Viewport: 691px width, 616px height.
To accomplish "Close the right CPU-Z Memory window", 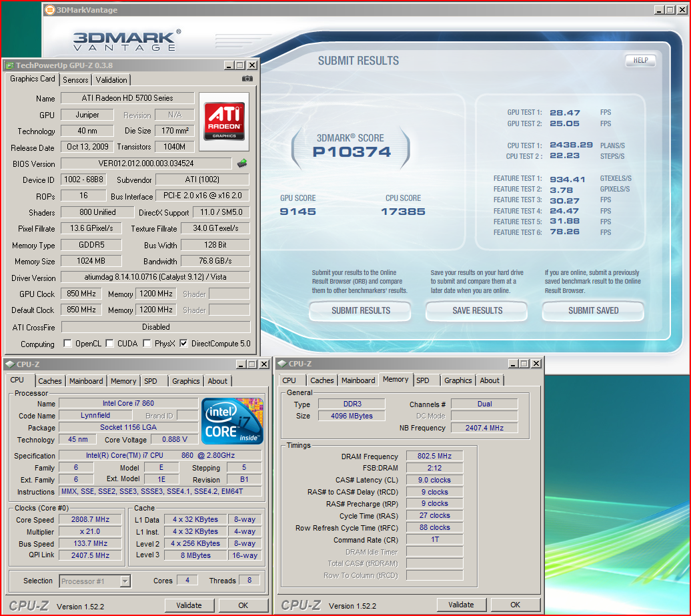I will point(536,363).
